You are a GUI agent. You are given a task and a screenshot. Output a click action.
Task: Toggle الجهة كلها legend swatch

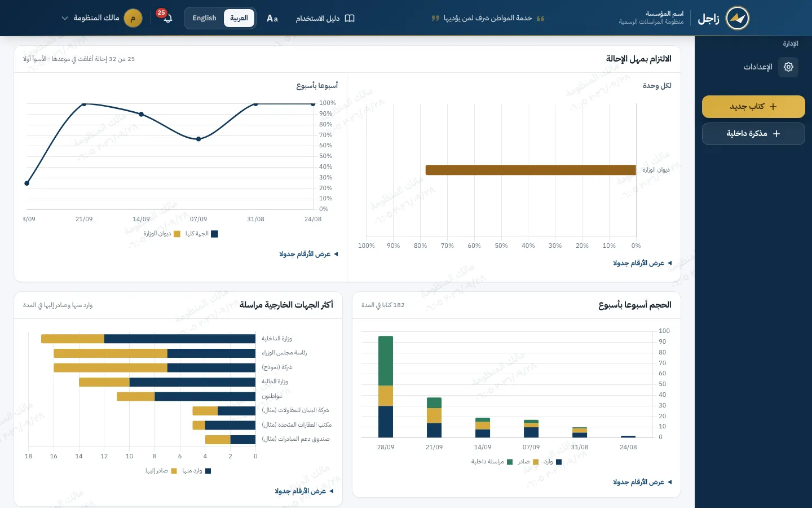(214, 234)
